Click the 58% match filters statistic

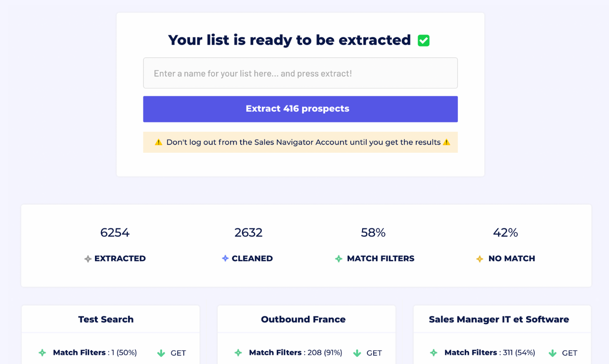click(x=372, y=233)
